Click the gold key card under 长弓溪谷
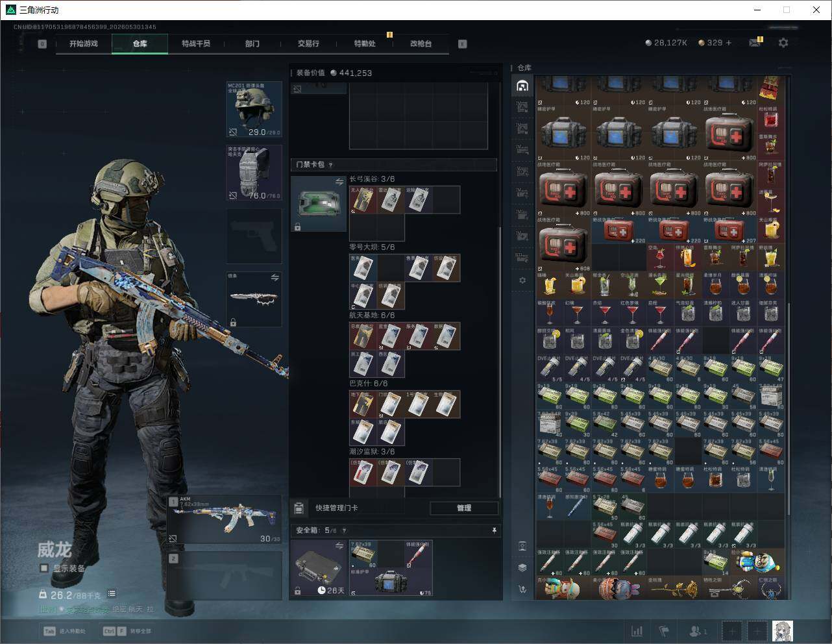The width and height of the screenshot is (832, 644). pos(363,200)
